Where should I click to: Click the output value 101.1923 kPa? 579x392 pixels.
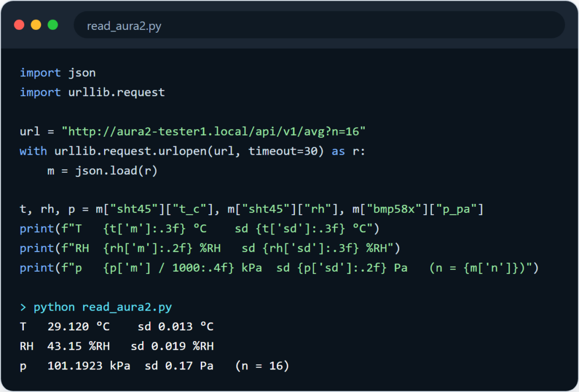pyautogui.click(x=89, y=365)
